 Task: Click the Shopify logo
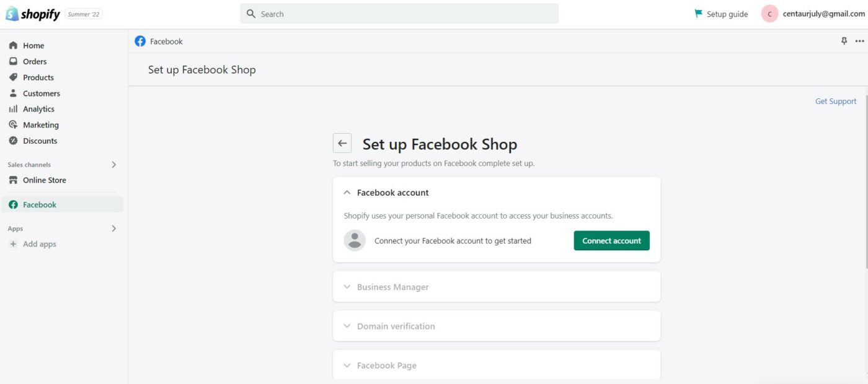(x=33, y=14)
